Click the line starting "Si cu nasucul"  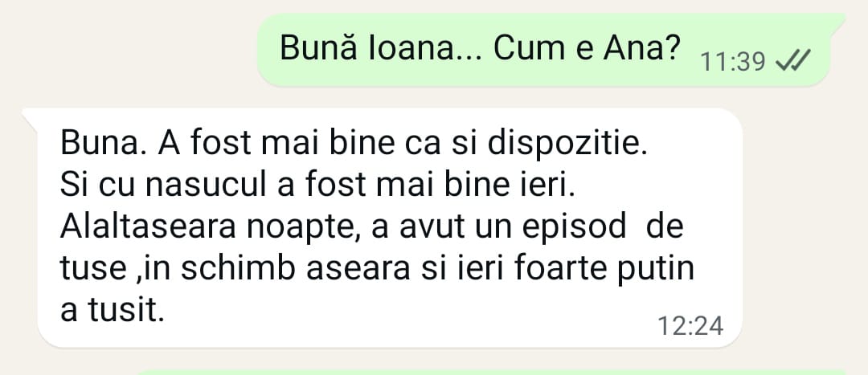click(x=317, y=185)
